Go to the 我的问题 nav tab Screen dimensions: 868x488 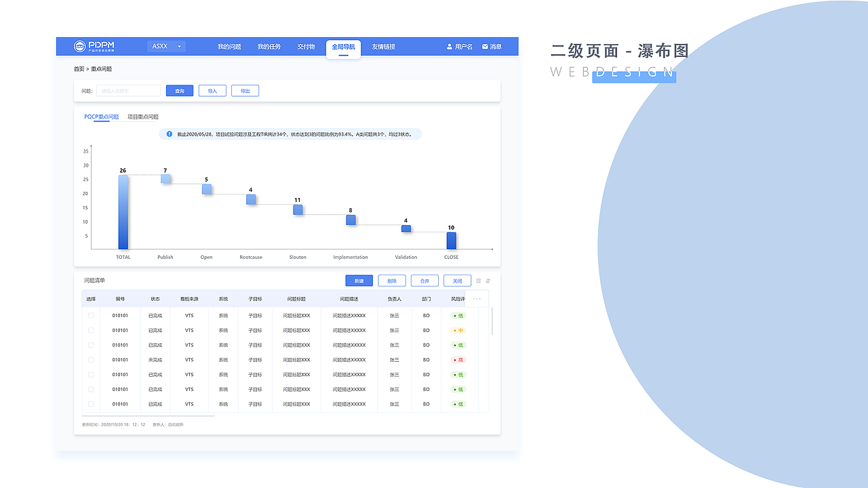pos(229,47)
